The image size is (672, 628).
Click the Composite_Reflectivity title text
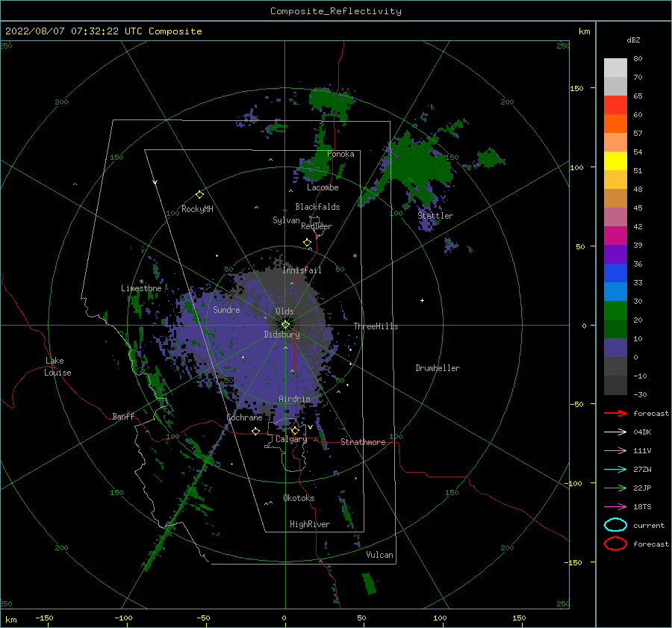click(336, 11)
